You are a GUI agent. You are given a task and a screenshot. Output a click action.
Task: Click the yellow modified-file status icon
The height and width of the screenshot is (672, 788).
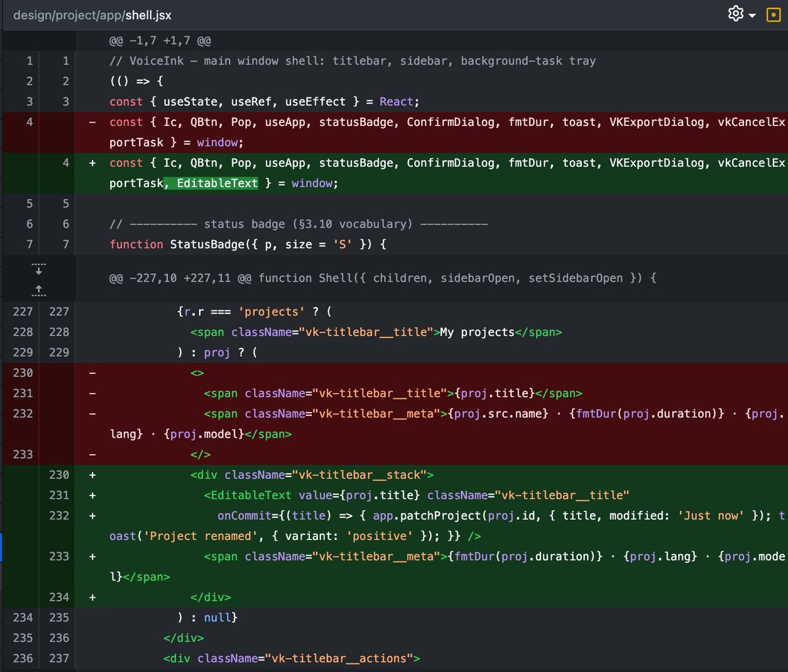point(774,14)
